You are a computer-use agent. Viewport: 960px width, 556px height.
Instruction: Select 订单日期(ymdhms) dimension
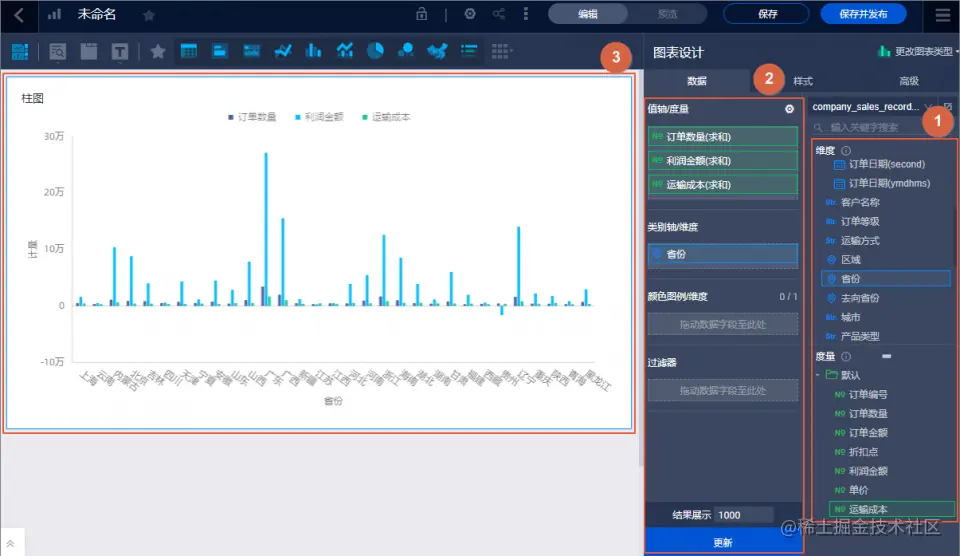[x=889, y=183]
